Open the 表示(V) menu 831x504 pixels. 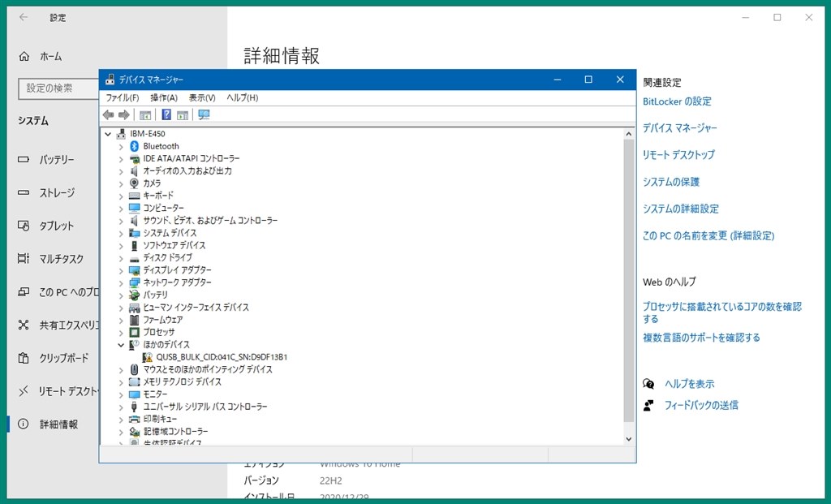point(202,98)
